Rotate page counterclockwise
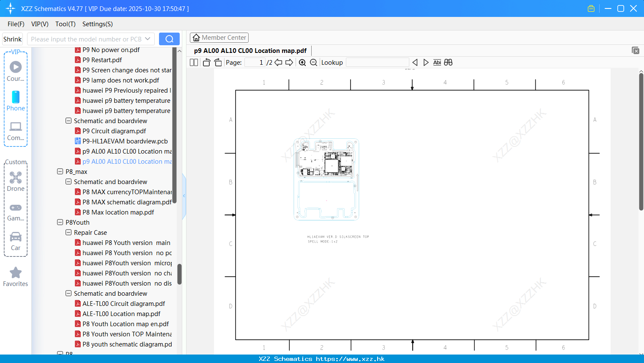The image size is (644, 363). point(206,63)
